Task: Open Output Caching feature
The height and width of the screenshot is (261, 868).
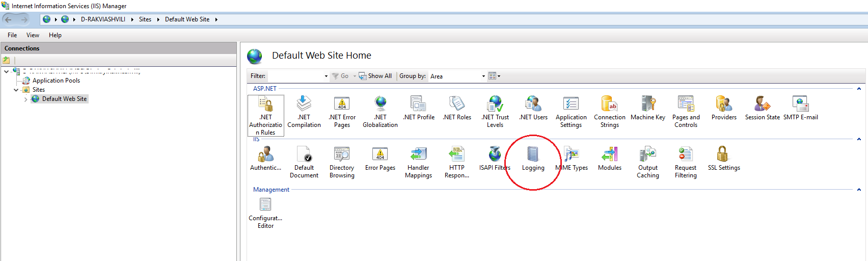Action: click(x=648, y=162)
